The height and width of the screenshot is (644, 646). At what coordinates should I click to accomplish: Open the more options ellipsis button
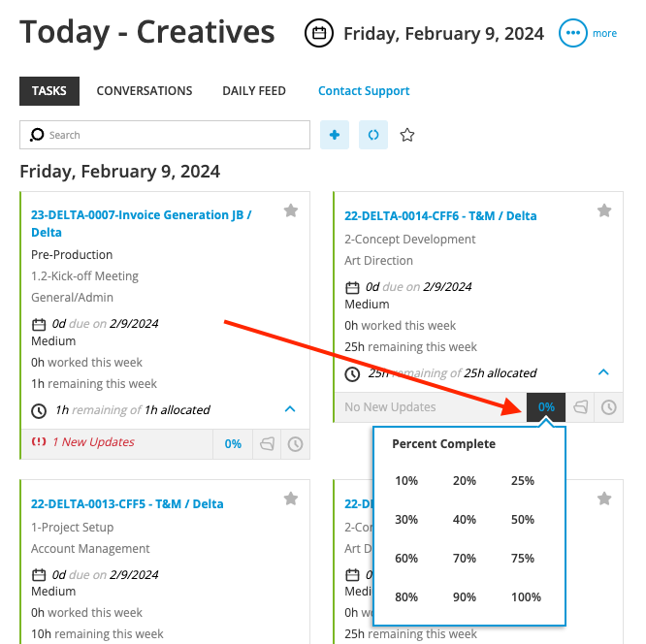pyautogui.click(x=573, y=33)
